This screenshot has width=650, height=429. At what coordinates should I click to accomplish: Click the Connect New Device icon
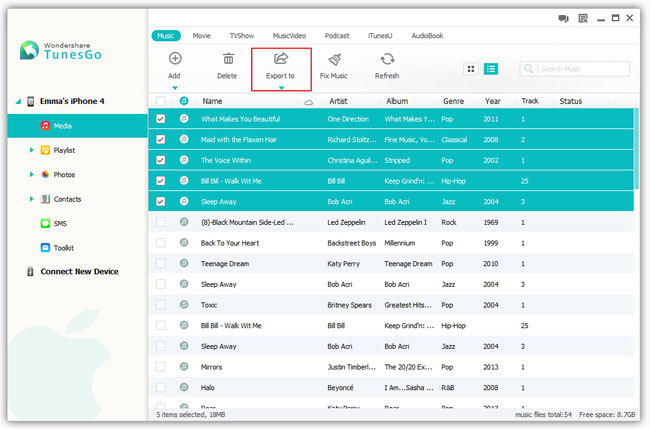point(30,272)
